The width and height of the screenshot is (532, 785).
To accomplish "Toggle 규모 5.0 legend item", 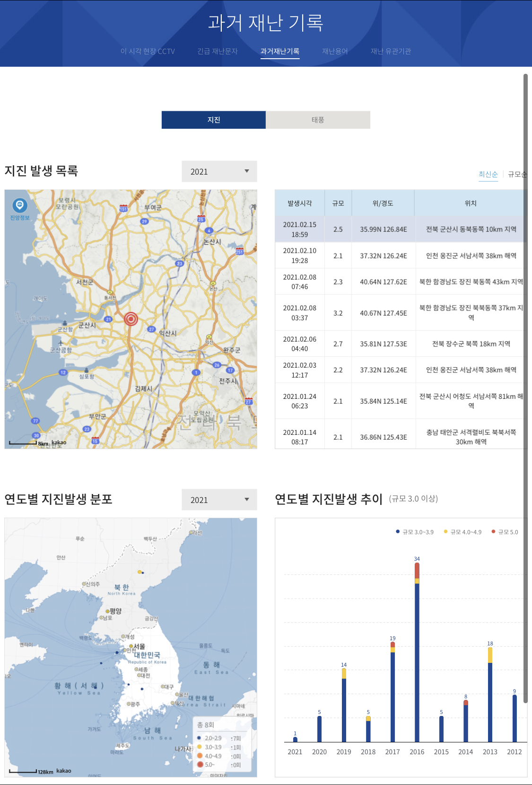I will pyautogui.click(x=505, y=532).
